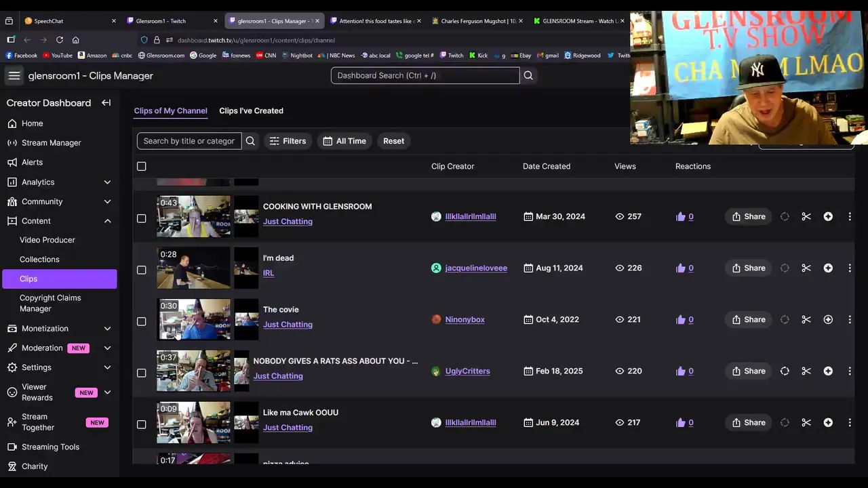Viewport: 868px width, 488px height.
Task: Go to browser home page icon
Action: tap(75, 40)
